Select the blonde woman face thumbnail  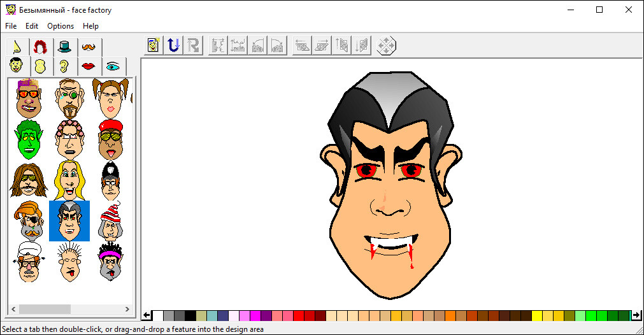click(69, 180)
